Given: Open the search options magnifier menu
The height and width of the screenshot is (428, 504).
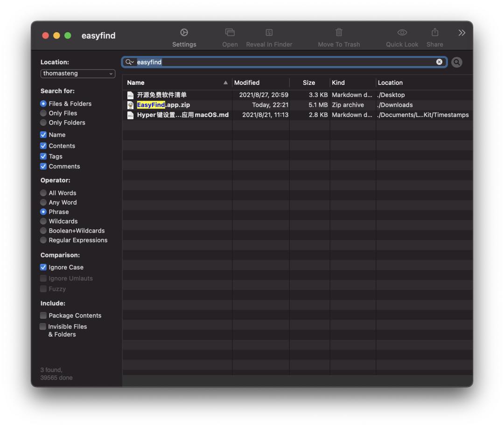Looking at the screenshot, I should pos(130,62).
